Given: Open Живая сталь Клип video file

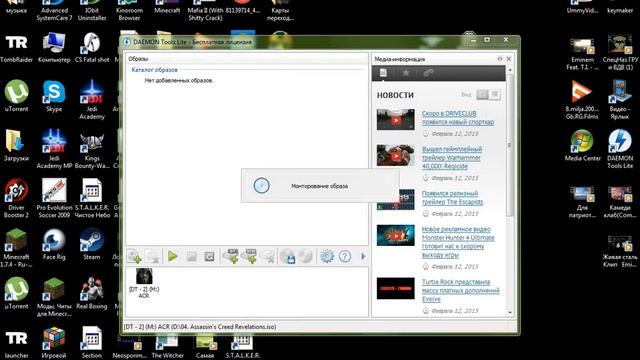Looking at the screenshot, I should click(x=620, y=251).
